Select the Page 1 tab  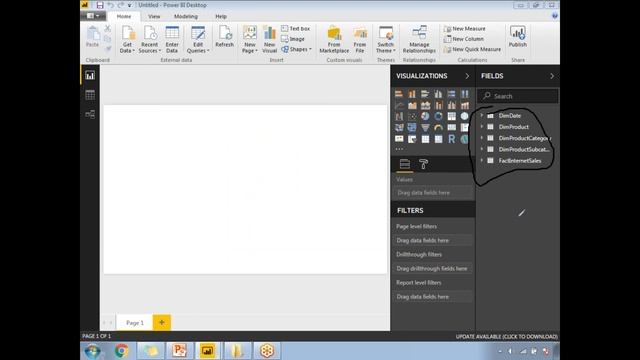135,322
